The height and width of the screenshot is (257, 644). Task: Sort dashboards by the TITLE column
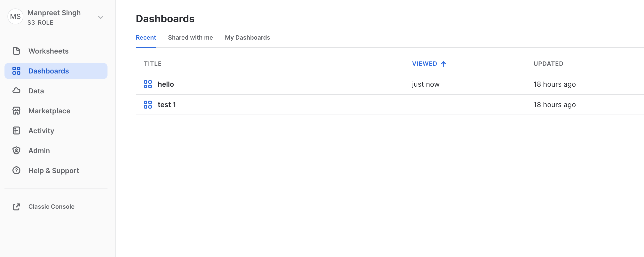coord(153,64)
